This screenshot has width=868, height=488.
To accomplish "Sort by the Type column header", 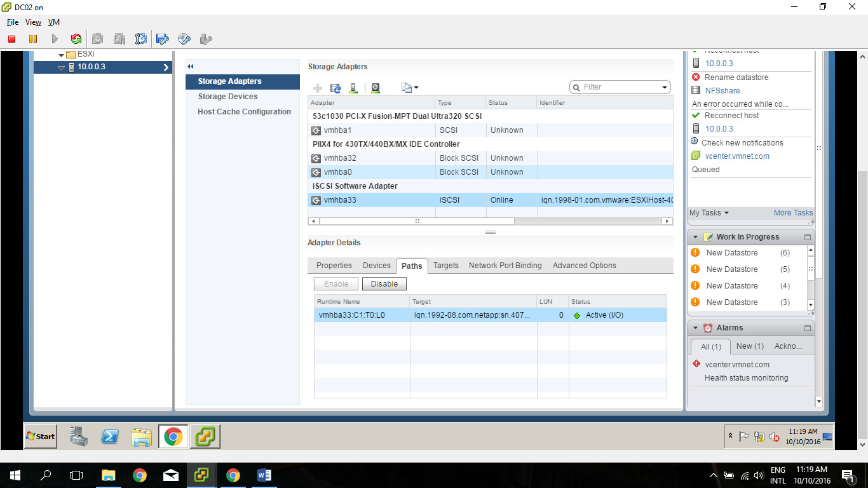I will [x=460, y=102].
